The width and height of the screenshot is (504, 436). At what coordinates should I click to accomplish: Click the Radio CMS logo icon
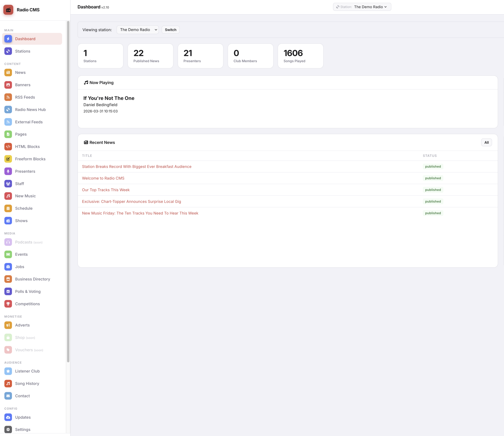(8, 10)
